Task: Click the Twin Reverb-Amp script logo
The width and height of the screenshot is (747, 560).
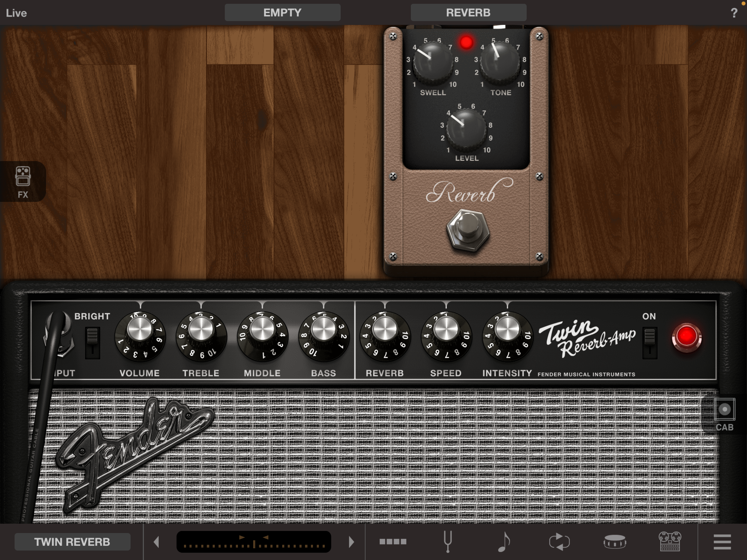Action: pos(587,339)
